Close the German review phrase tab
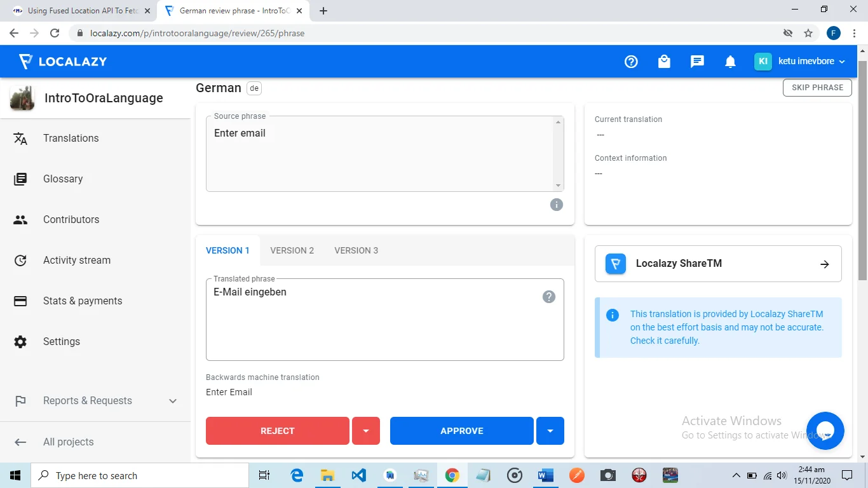 pos(299,11)
